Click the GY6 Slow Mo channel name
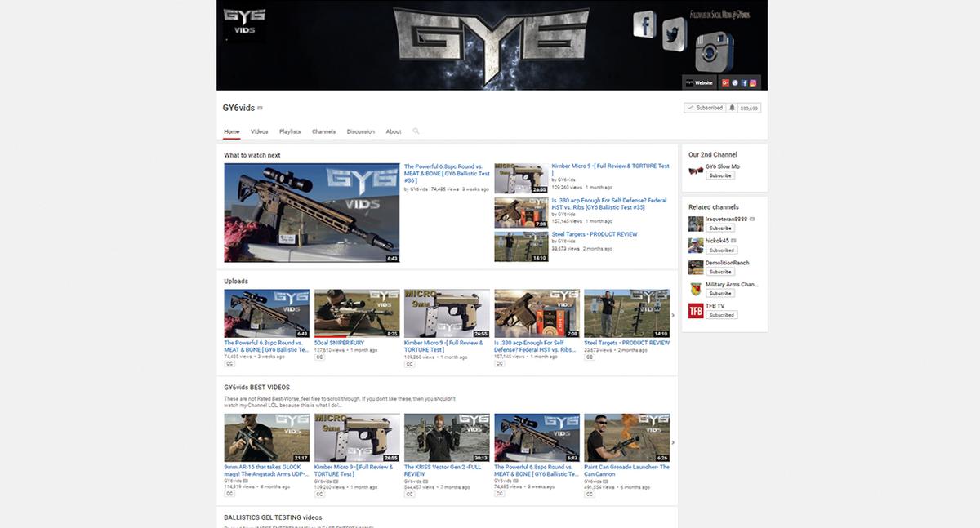 pyautogui.click(x=723, y=166)
